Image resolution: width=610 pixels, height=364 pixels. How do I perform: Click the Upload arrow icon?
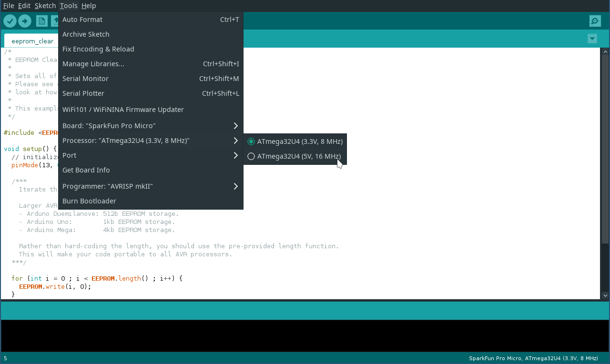[x=25, y=21]
